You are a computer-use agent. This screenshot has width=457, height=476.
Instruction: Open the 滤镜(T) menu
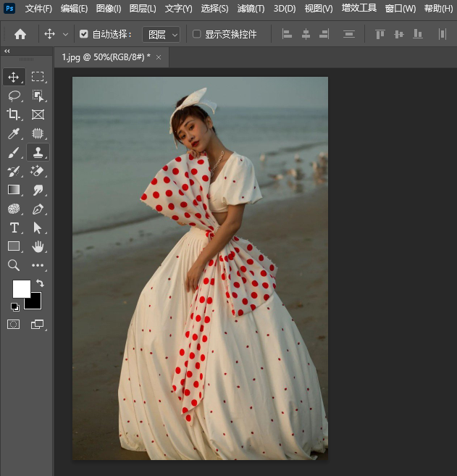(x=251, y=9)
